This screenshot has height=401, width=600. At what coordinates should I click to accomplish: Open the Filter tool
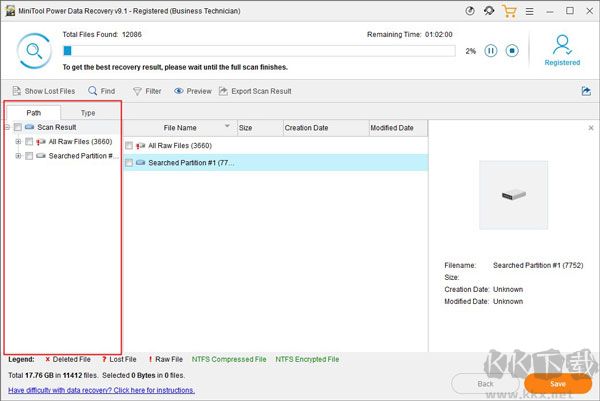[x=147, y=91]
